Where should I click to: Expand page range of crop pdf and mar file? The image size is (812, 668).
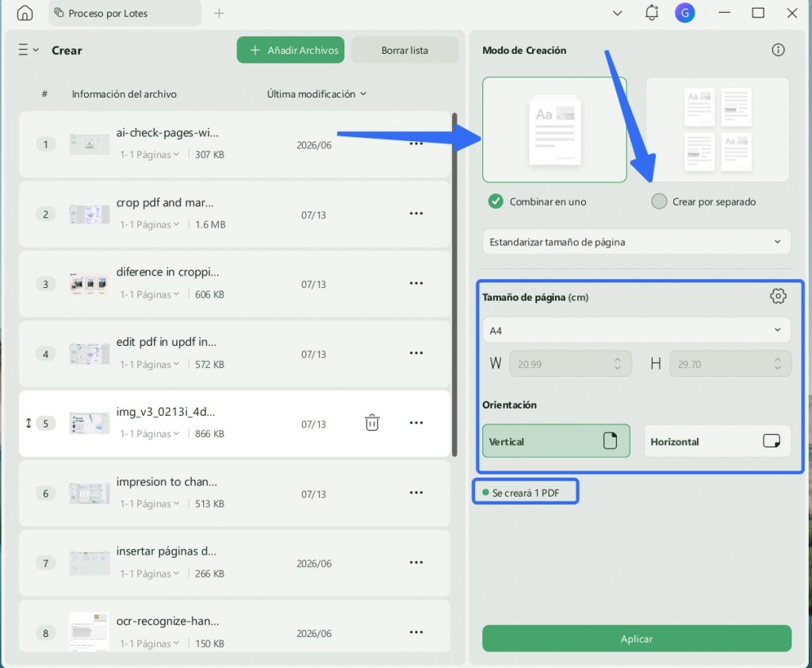150,225
